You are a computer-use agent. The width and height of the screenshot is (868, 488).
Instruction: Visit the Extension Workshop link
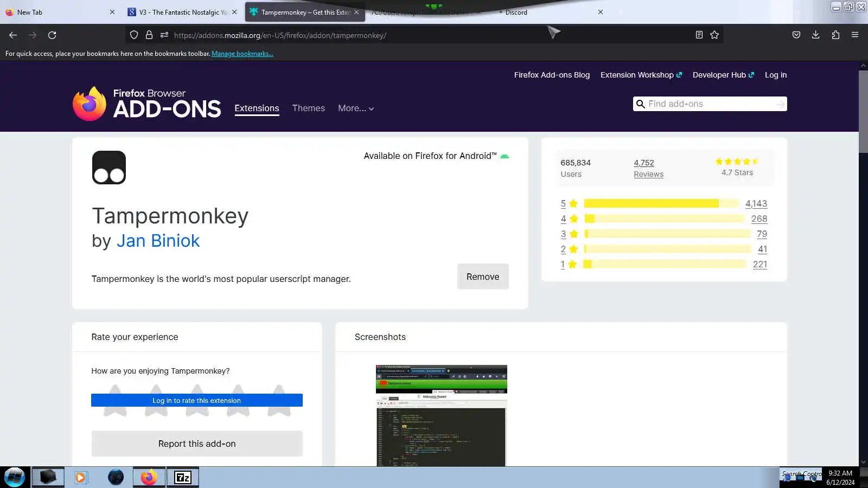pyautogui.click(x=641, y=75)
